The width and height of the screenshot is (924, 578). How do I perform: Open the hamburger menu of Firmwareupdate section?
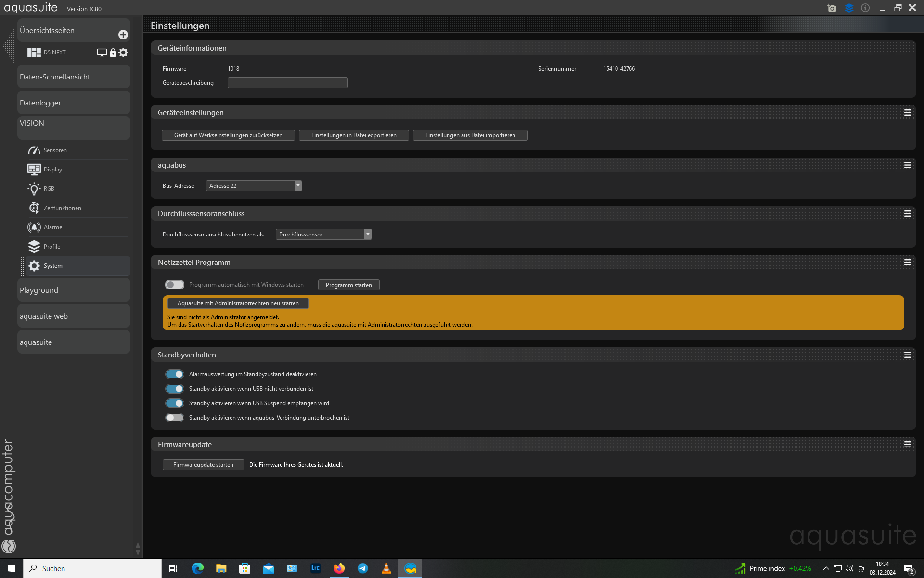coord(908,445)
